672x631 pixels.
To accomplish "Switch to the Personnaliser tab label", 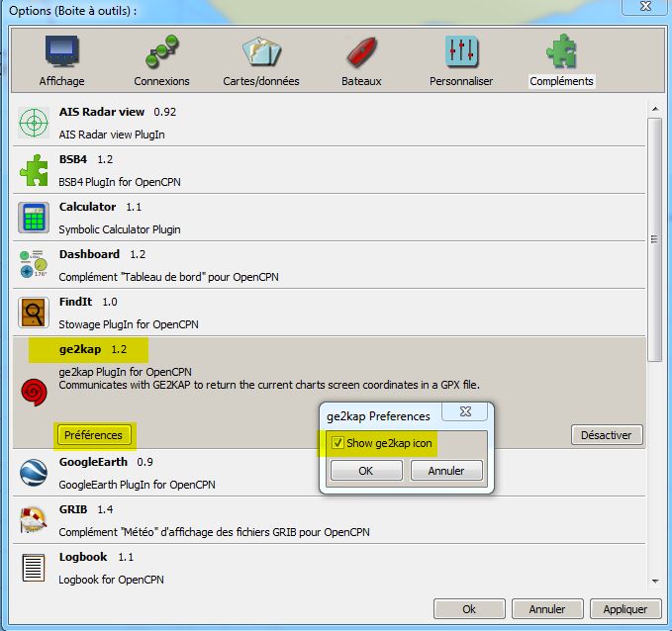I will tap(461, 81).
